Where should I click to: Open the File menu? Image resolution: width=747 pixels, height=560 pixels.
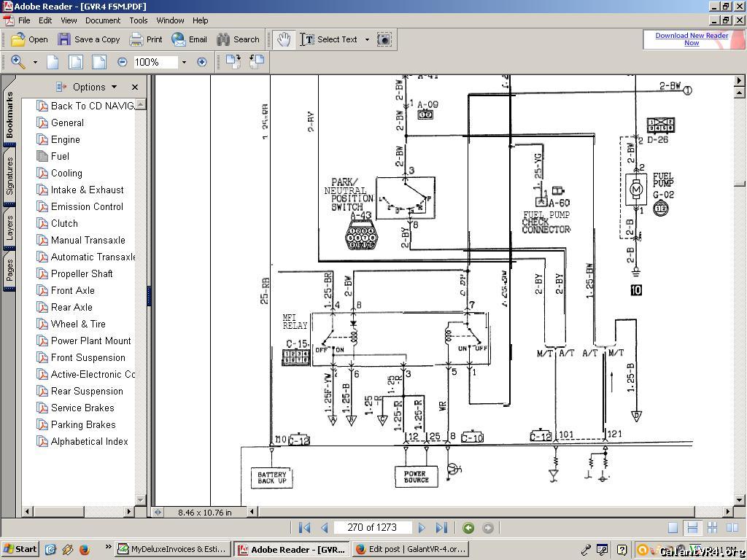click(24, 20)
